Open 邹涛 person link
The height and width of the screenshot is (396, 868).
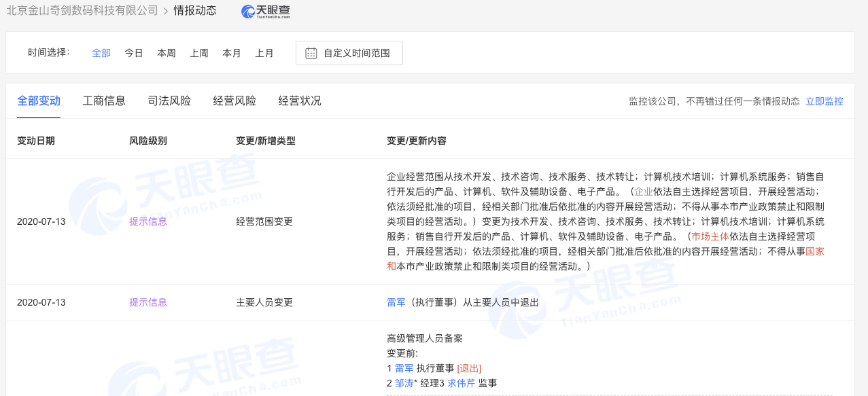[x=404, y=383]
